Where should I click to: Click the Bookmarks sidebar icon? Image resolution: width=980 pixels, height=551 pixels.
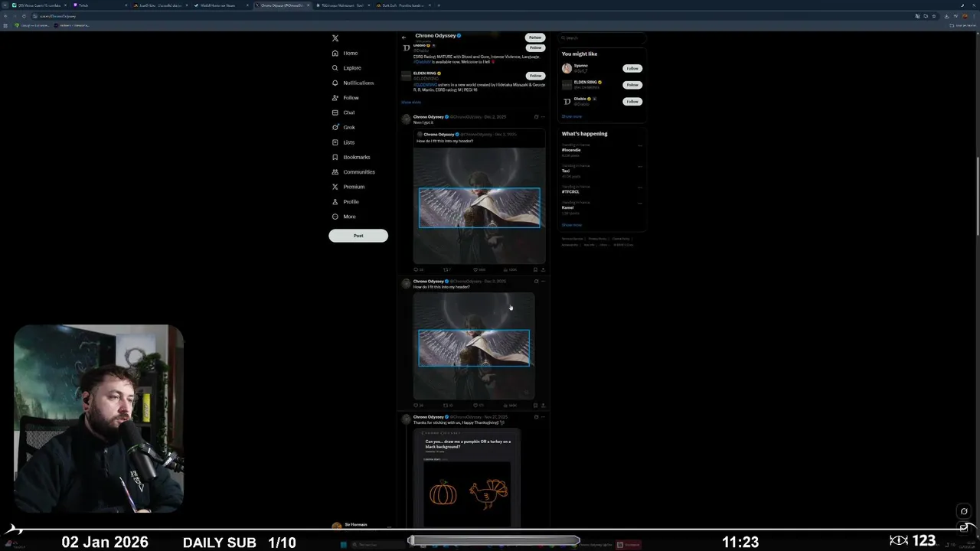[x=335, y=157]
